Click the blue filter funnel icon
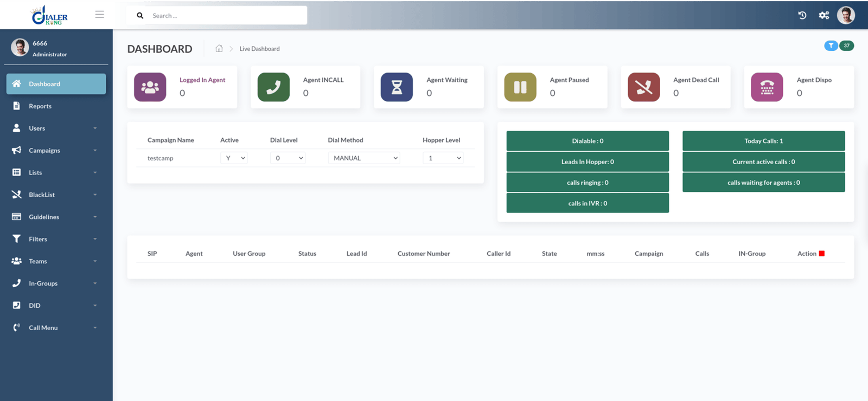The width and height of the screenshot is (868, 401). tap(831, 46)
